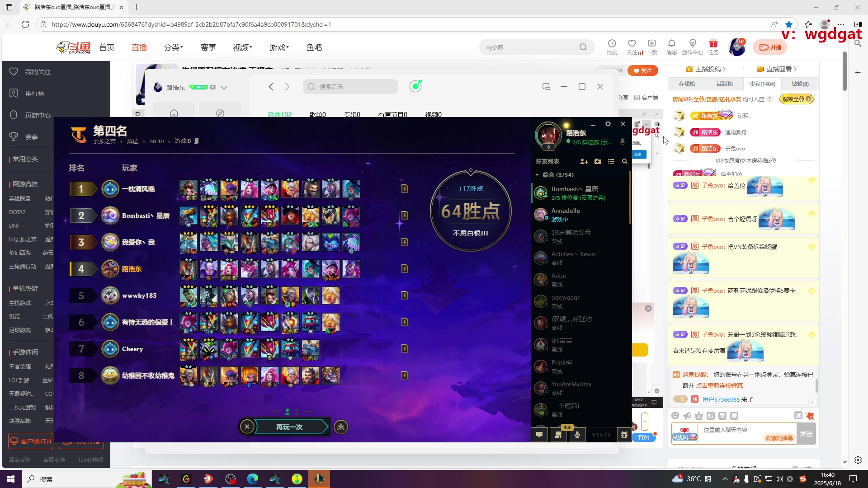The height and width of the screenshot is (488, 868).
Task: Switch to 活跃榜 tab
Action: click(x=725, y=84)
